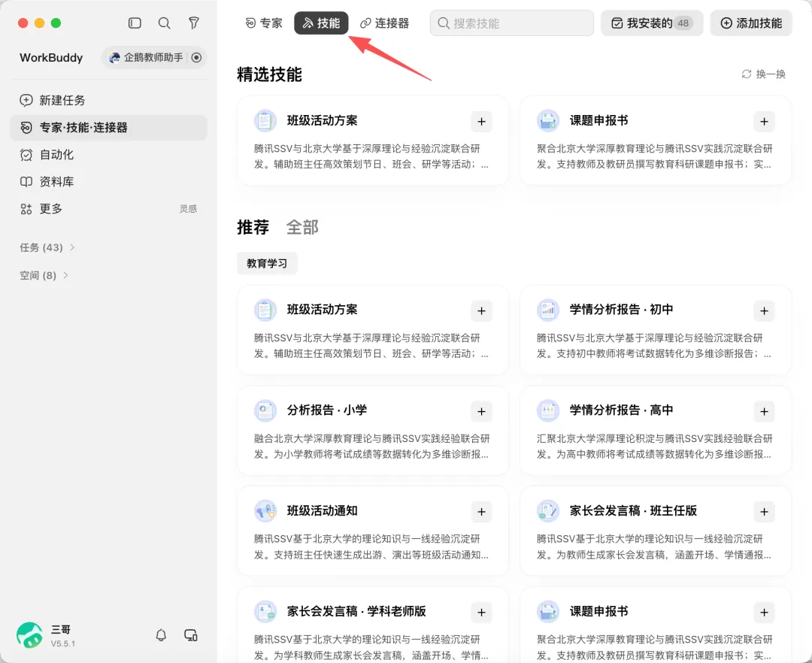The image size is (812, 663).
Task: Add 家长会发言稿·学科老师版 skill with plus
Action: click(482, 613)
